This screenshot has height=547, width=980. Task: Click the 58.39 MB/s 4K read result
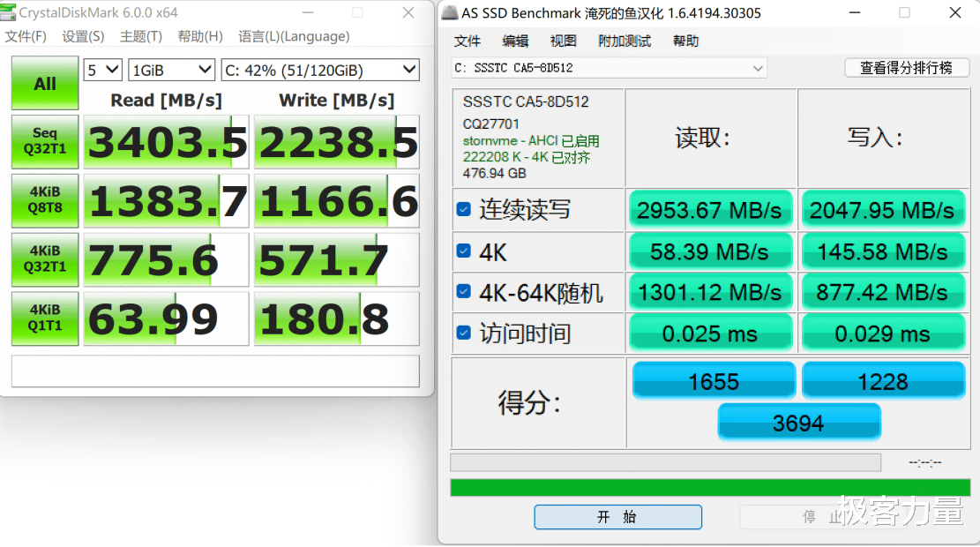pos(711,252)
